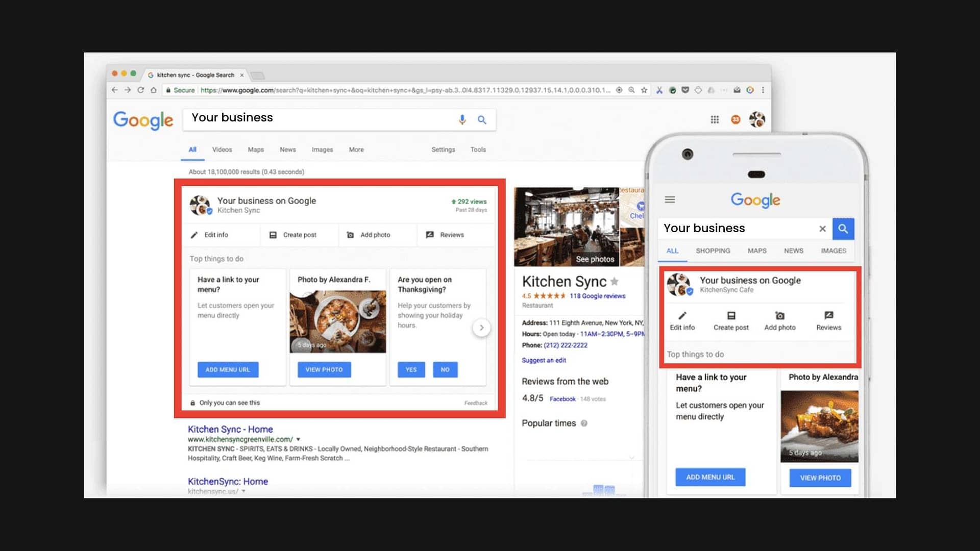Screen dimensions: 980x551
Task: Call phone number (212) 222-2222
Action: (x=566, y=345)
